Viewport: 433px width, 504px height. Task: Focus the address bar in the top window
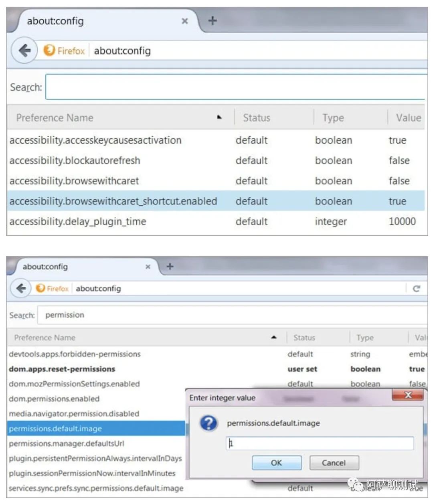259,51
